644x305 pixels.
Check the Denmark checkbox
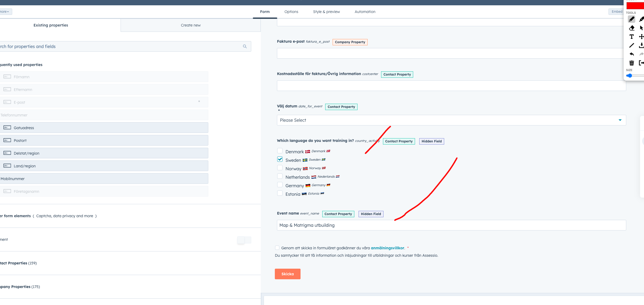tap(280, 151)
